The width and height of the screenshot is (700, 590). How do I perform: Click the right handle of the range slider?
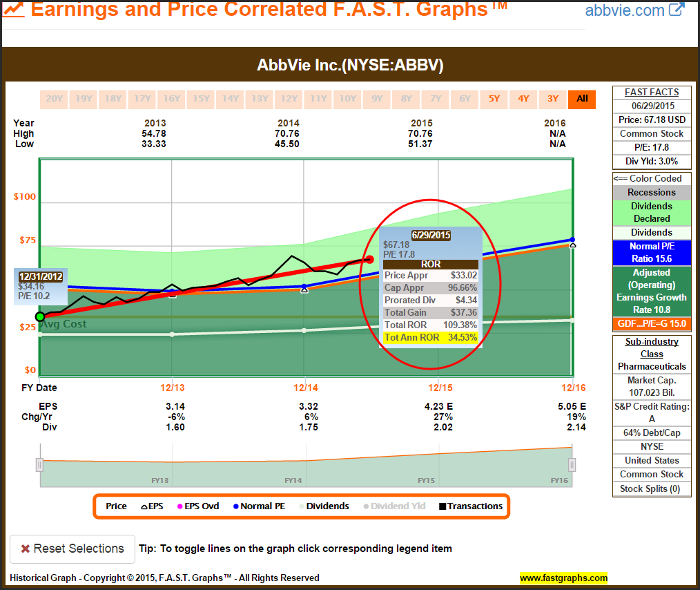point(572,465)
